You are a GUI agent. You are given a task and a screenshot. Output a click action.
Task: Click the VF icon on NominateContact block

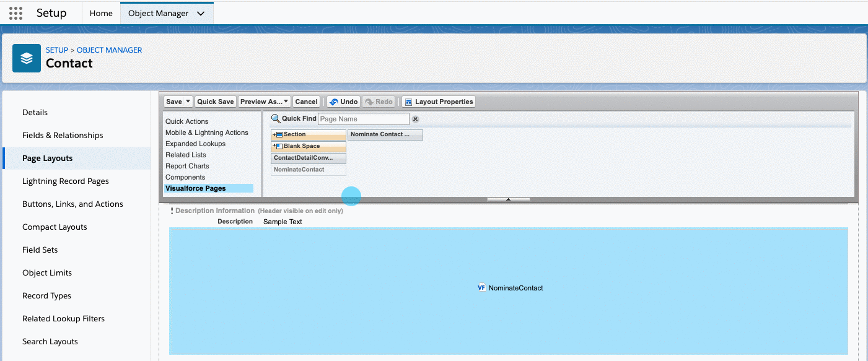[x=481, y=287]
